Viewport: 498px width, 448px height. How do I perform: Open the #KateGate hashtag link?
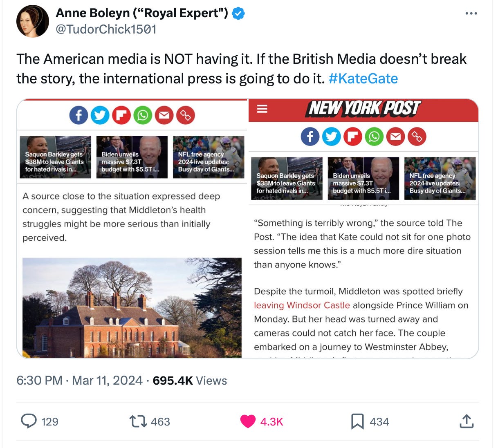363,78
